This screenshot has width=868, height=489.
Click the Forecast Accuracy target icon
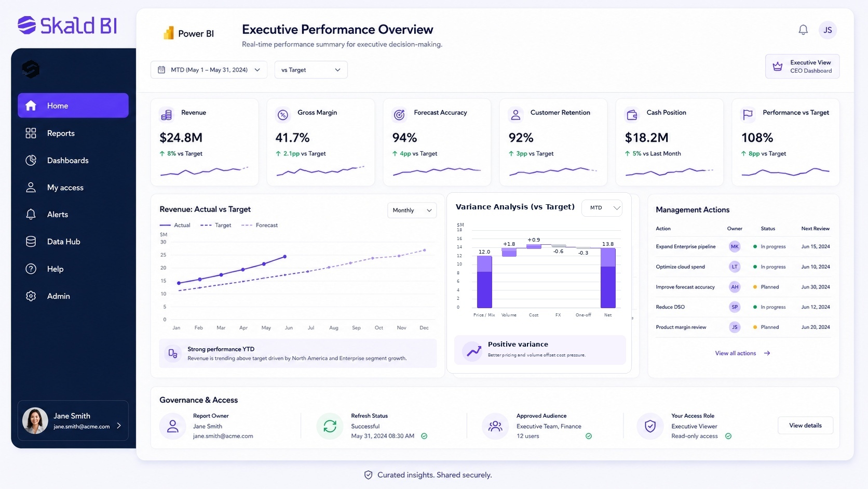tap(399, 115)
